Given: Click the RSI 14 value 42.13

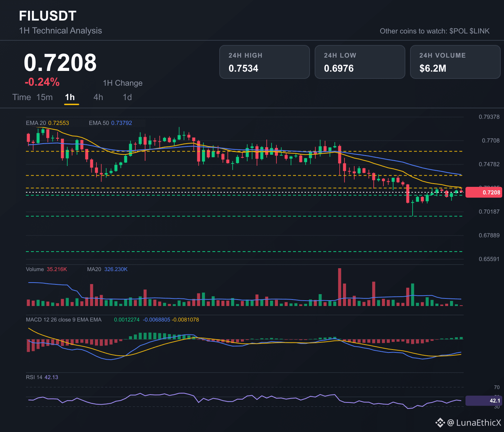Looking at the screenshot, I should (51, 377).
